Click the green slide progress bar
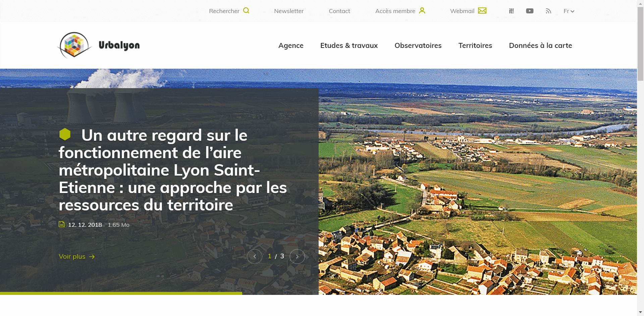This screenshot has width=644, height=316. pyautogui.click(x=121, y=293)
